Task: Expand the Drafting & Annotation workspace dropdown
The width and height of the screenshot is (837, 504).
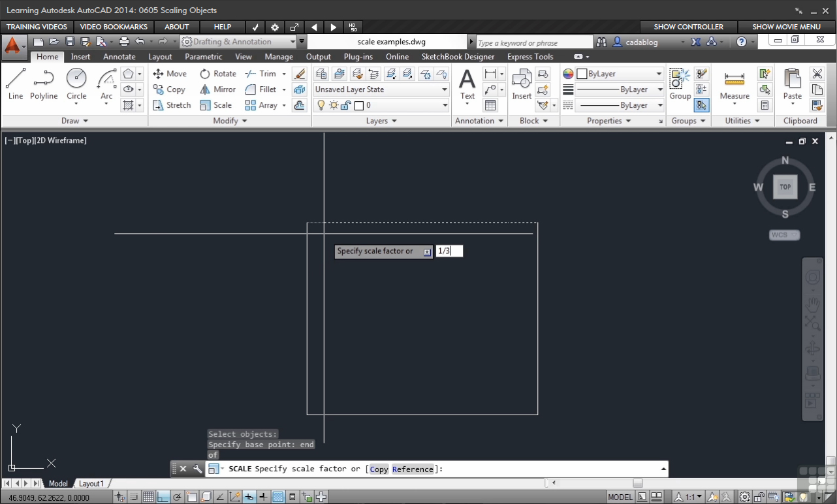Action: [x=301, y=42]
